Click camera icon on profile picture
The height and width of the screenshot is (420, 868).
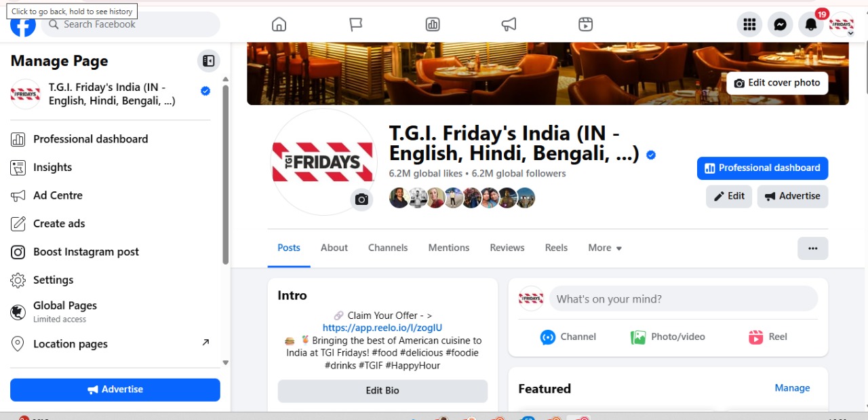[361, 199]
